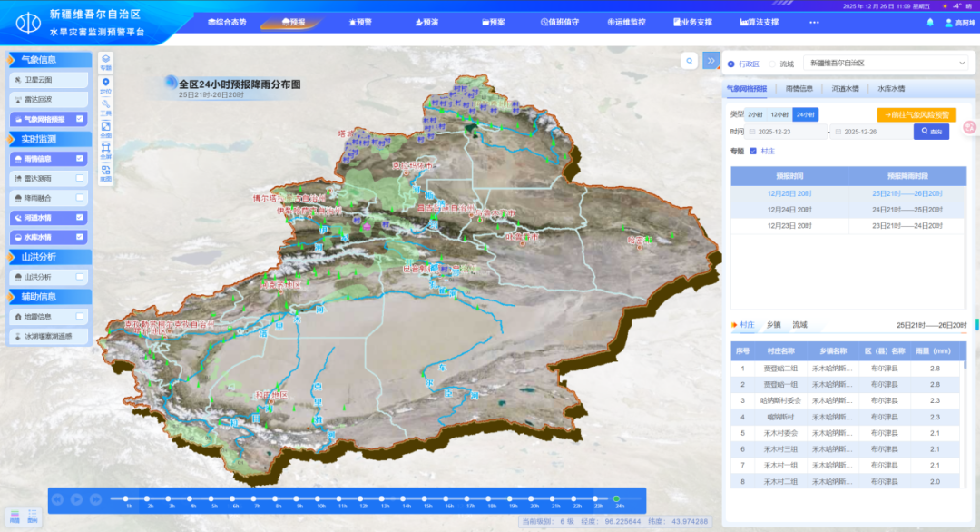
Task: Click the orange 前往气象风险预警 button
Action: pyautogui.click(x=916, y=114)
